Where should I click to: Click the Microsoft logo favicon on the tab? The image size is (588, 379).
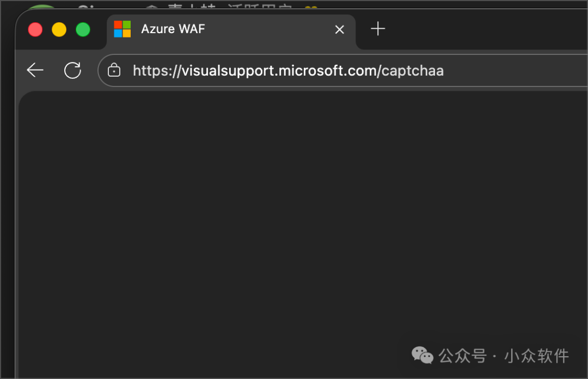tap(122, 29)
